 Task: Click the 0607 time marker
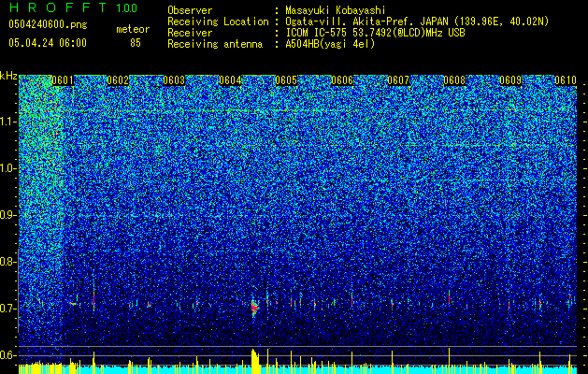click(398, 80)
